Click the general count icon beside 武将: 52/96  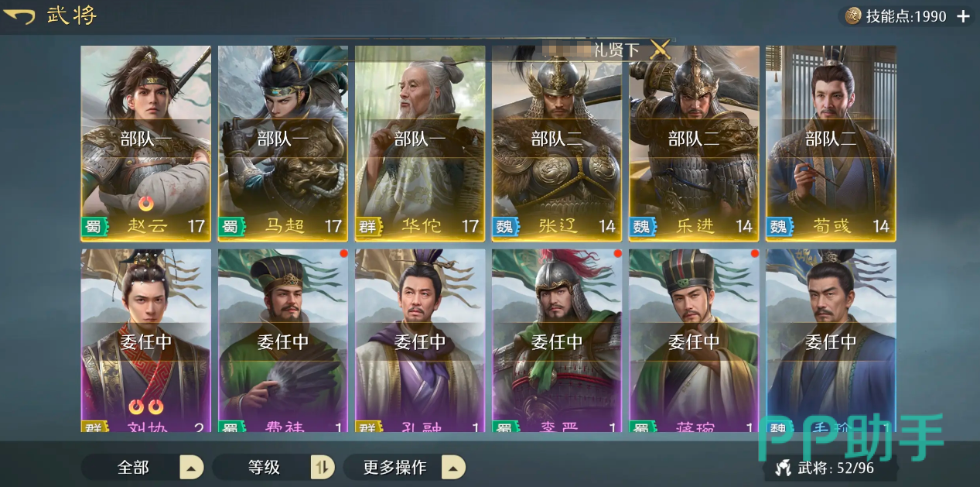(x=784, y=467)
